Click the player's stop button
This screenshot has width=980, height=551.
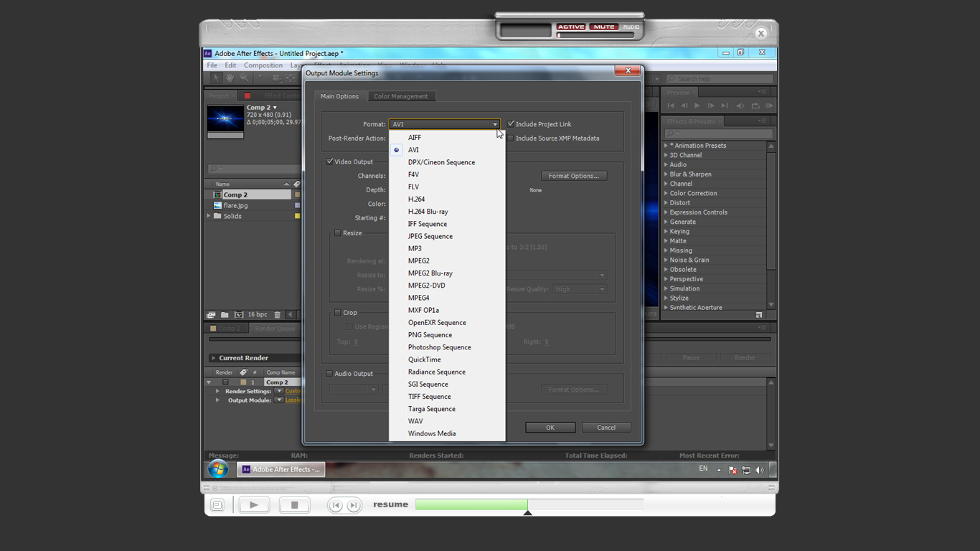294,505
